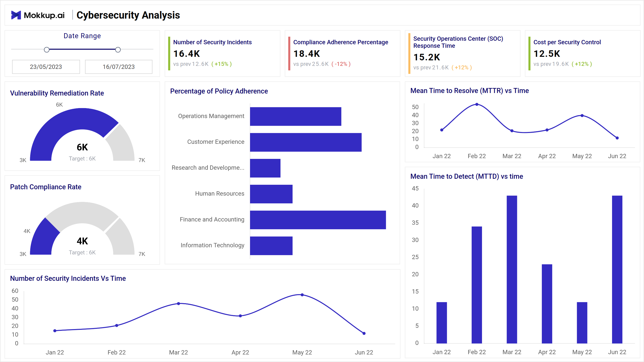Image resolution: width=644 pixels, height=362 pixels.
Task: Click the SOC Response Time 15.2K value
Action: 427,57
